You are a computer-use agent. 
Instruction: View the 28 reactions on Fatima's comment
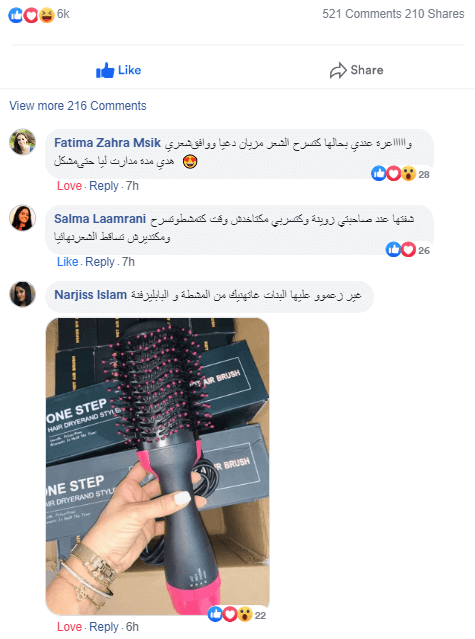[400, 174]
